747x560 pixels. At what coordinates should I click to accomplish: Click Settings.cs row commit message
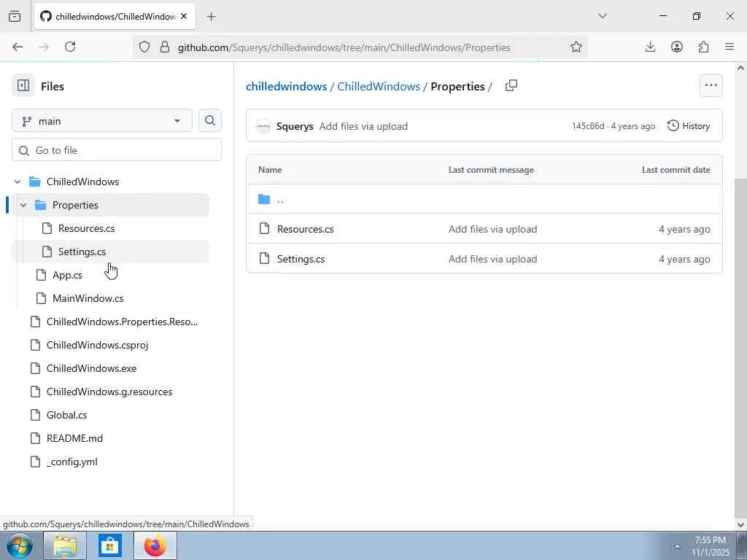[492, 259]
